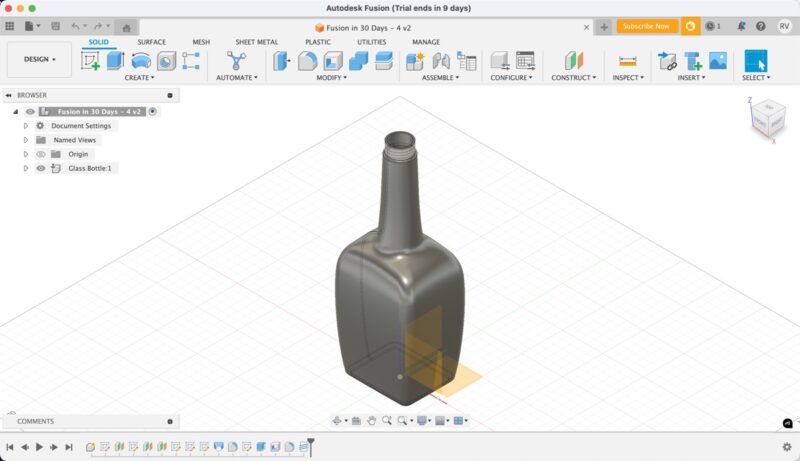Image resolution: width=800 pixels, height=461 pixels.
Task: Toggle visibility eye of Glass Bottle:1
Action: pos(41,168)
